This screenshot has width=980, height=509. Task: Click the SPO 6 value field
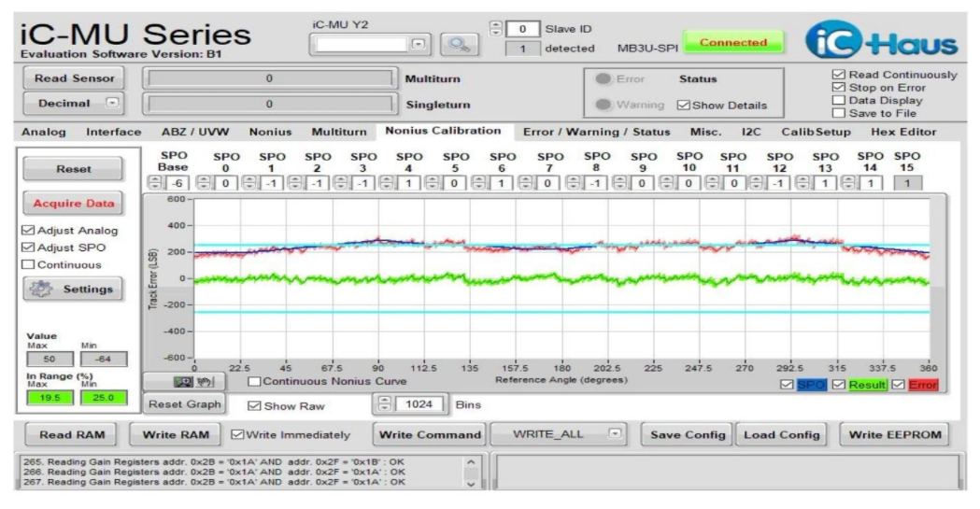[x=501, y=183]
